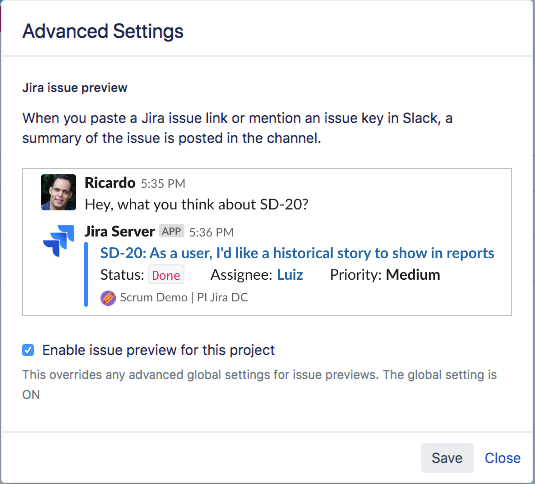Click the 5:36 PM message timestamp

211,232
